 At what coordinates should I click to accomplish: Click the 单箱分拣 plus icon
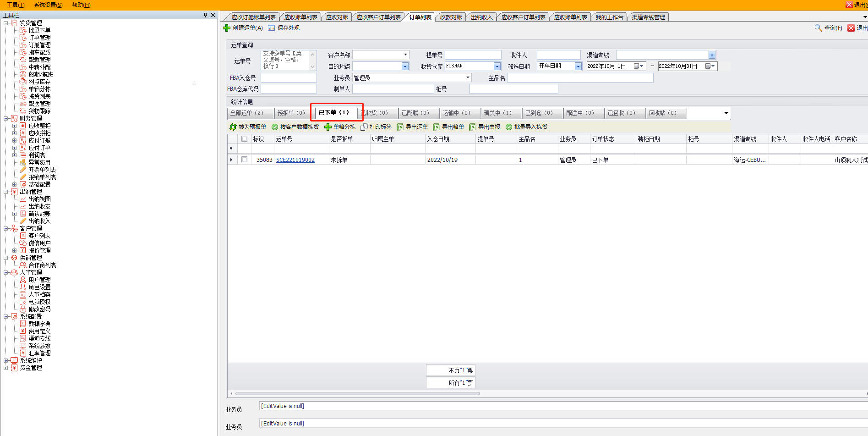328,127
